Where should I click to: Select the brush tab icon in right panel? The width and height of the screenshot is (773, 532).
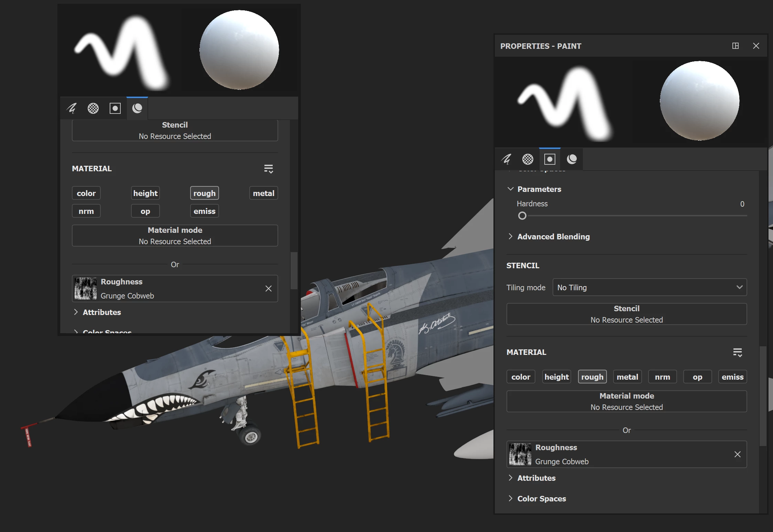pyautogui.click(x=506, y=159)
